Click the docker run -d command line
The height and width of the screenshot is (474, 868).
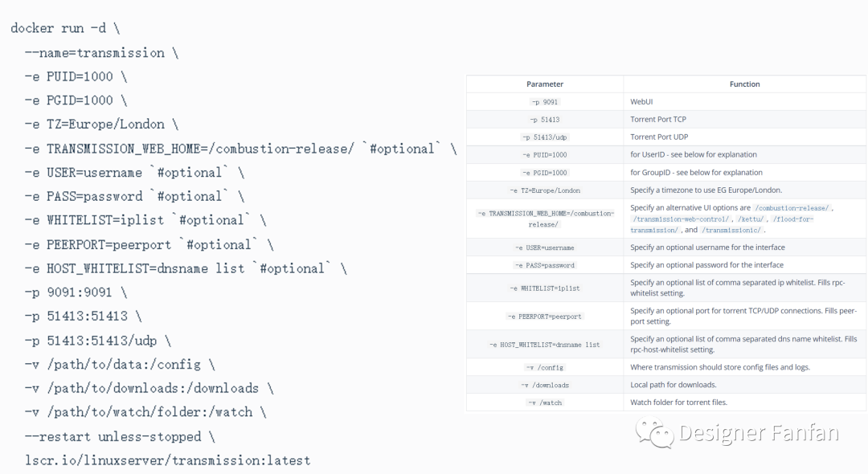65,28
